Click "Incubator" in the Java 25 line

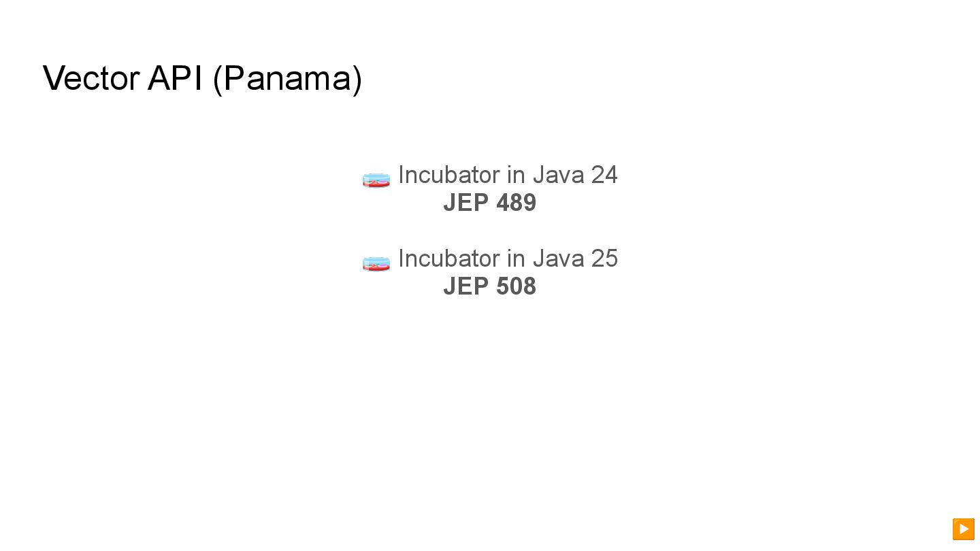(x=448, y=258)
